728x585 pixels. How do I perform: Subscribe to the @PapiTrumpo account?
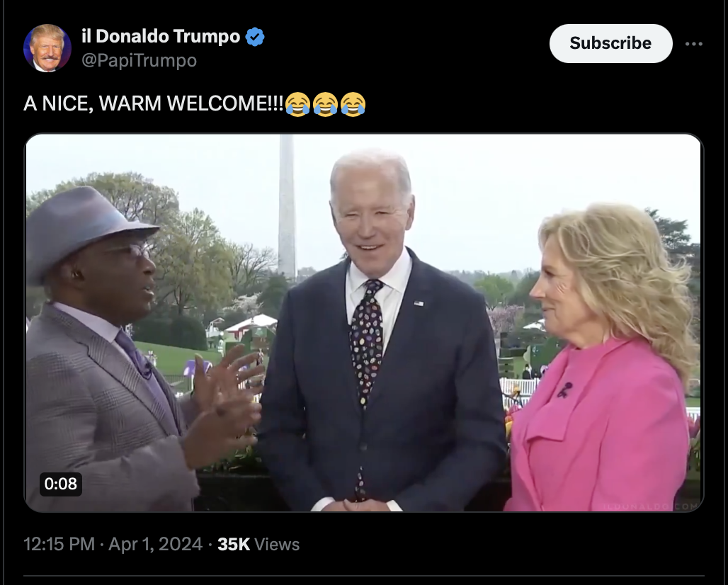pyautogui.click(x=610, y=43)
